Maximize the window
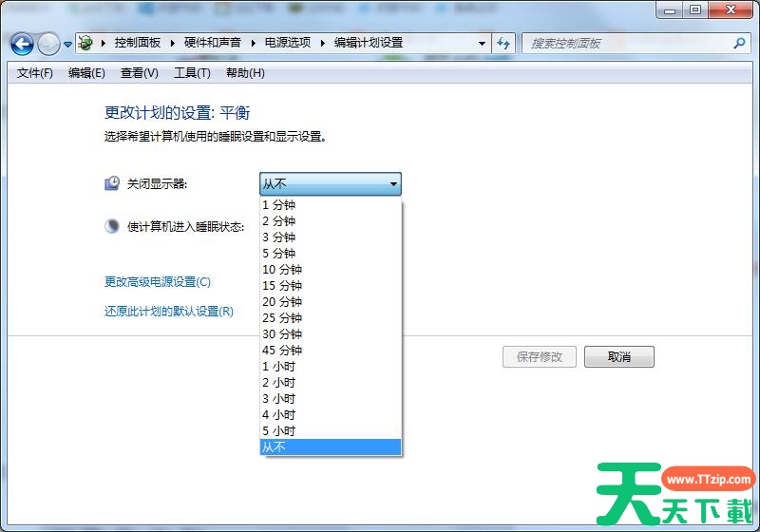This screenshot has height=532, width=760. pyautogui.click(x=695, y=9)
